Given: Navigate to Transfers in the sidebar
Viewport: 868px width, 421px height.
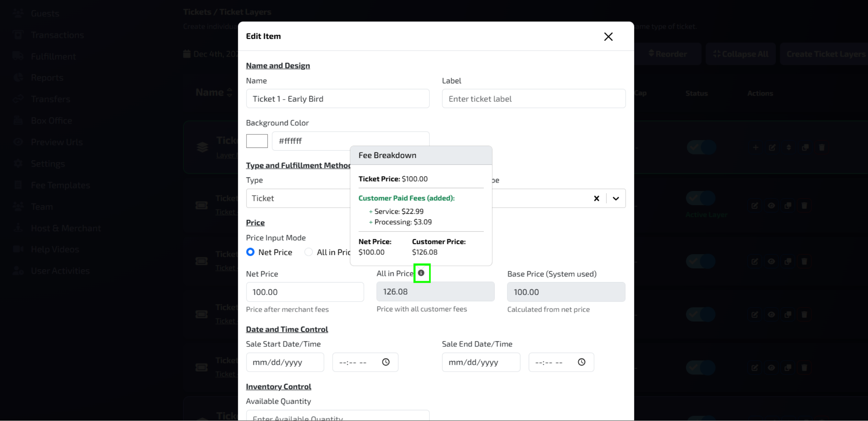Looking at the screenshot, I should (51, 99).
